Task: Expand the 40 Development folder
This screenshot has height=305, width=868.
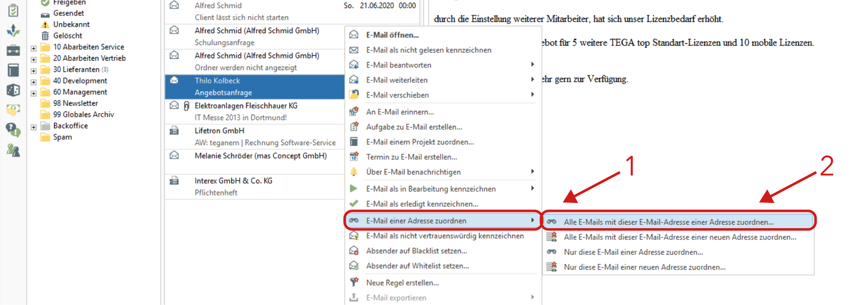Action: 33,82
